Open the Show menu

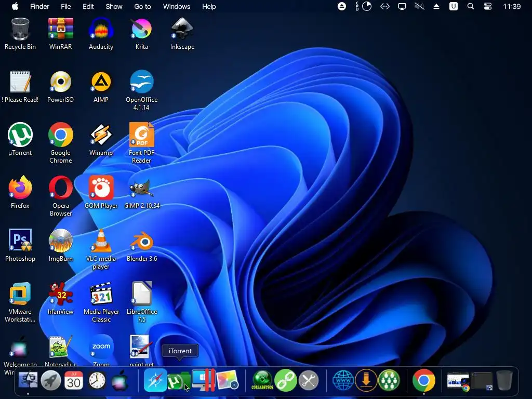(114, 6)
